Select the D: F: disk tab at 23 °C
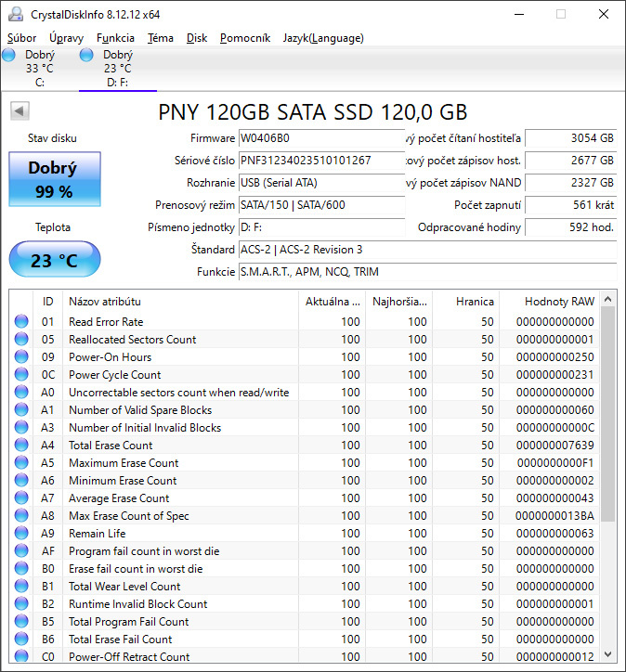 pyautogui.click(x=117, y=68)
